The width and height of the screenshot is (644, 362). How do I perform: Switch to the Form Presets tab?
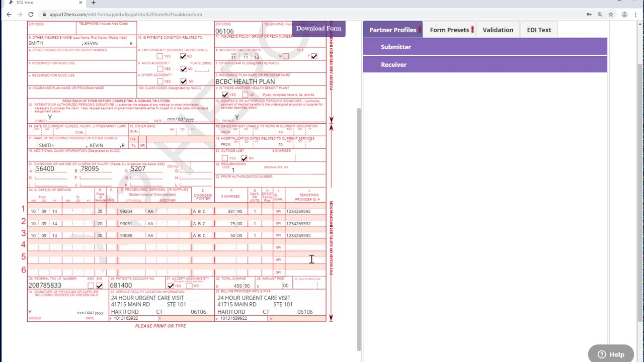tap(449, 30)
